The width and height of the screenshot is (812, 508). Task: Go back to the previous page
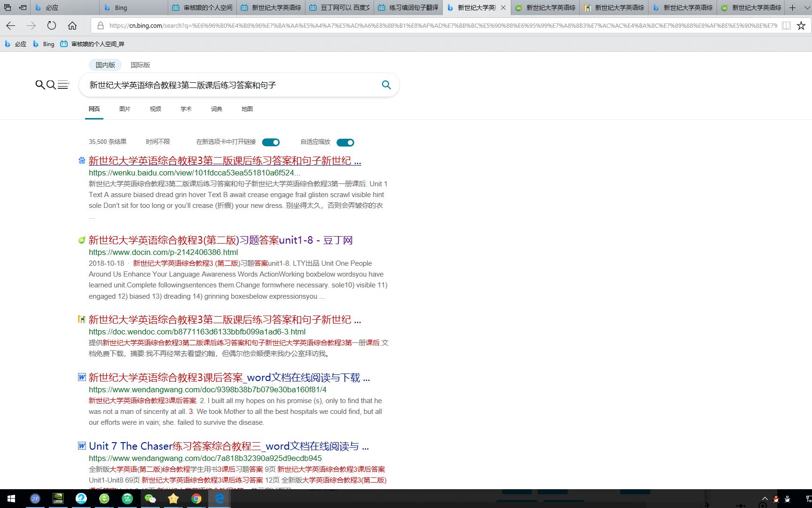click(10, 26)
